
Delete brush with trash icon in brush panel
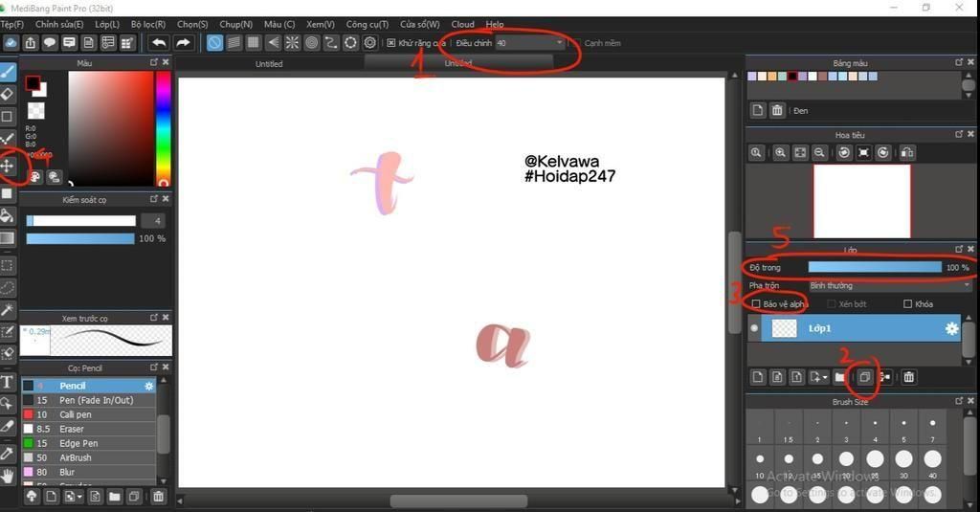[159, 497]
